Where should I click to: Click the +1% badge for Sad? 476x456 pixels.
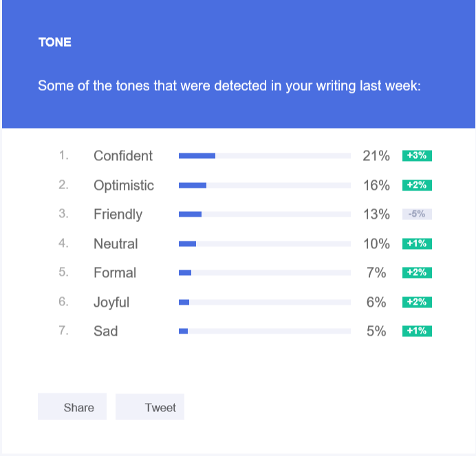coord(417,331)
